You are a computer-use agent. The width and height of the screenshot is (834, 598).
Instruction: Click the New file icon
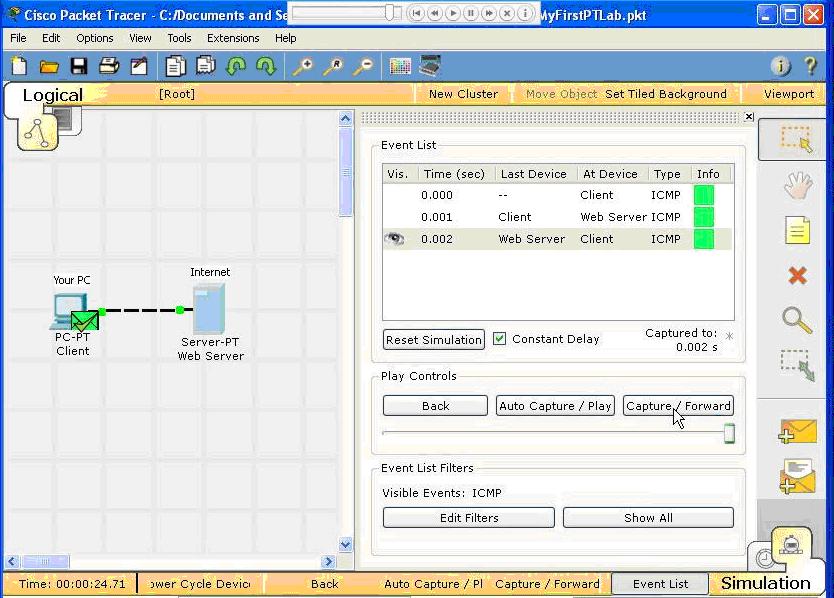pos(19,66)
